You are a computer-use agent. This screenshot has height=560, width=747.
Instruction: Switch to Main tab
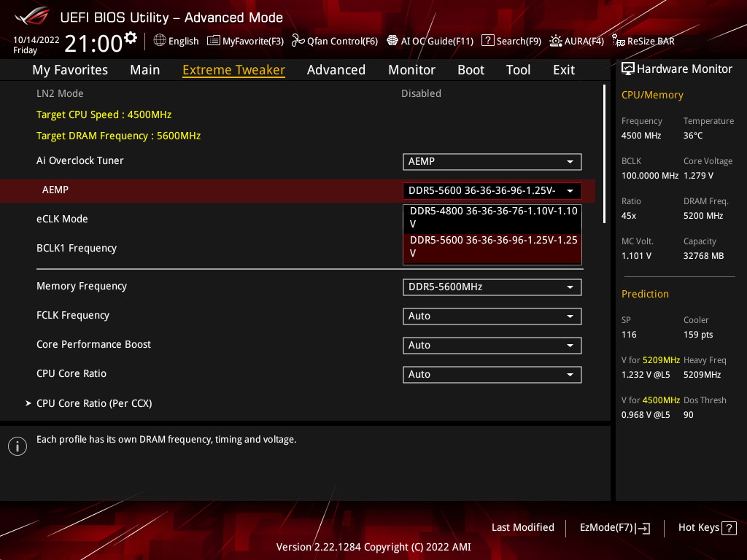tap(145, 70)
